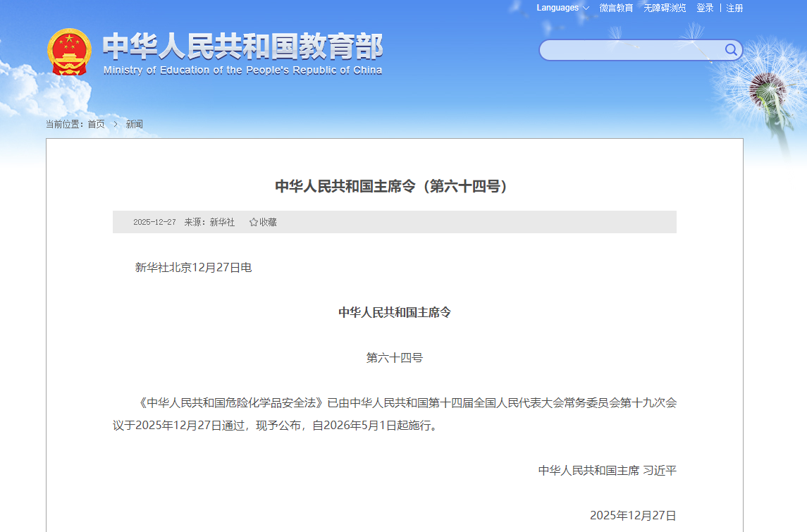Go to 首页 in the breadcrumb
The width and height of the screenshot is (807, 532).
tap(96, 124)
